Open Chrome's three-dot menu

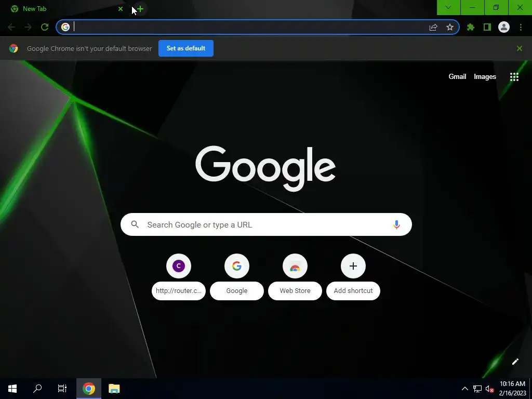(x=521, y=27)
